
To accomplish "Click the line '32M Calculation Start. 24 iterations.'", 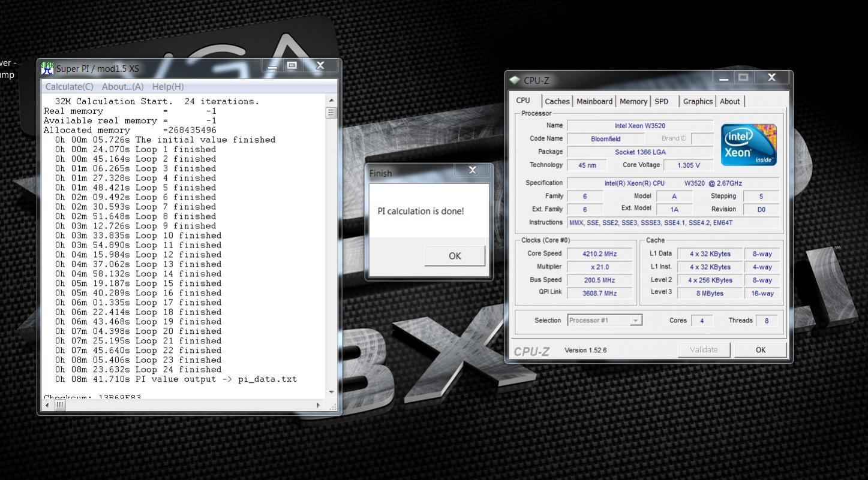I will click(157, 101).
